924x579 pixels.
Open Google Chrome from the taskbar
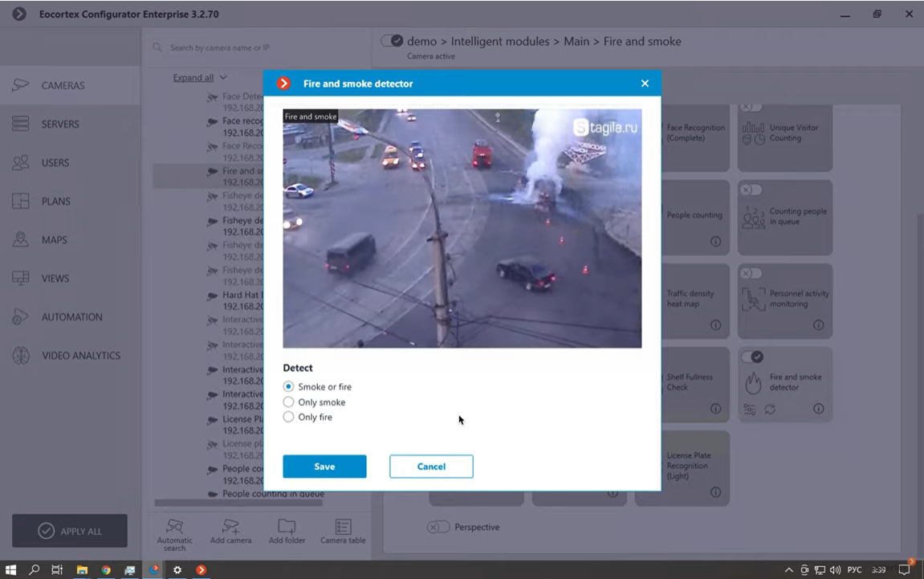[106, 569]
